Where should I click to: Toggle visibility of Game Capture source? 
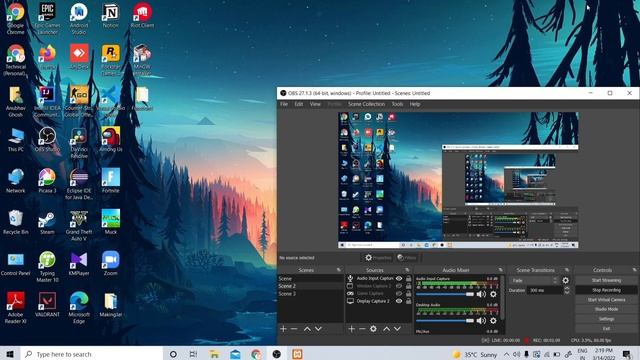399,293
